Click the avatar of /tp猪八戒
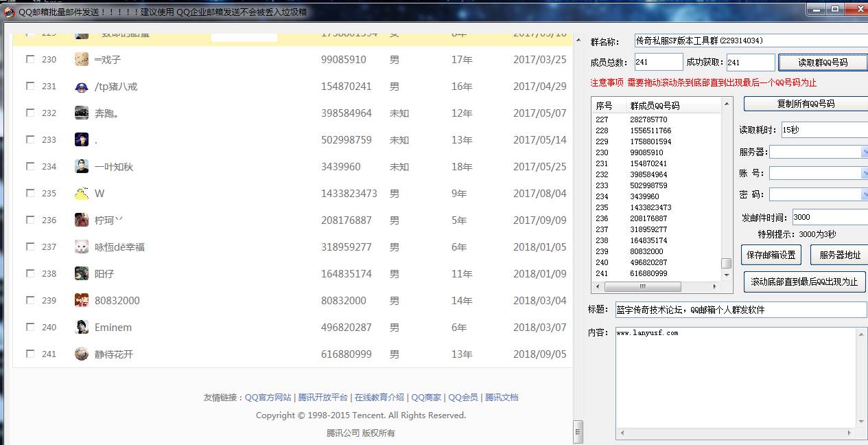This screenshot has height=445, width=868. click(82, 87)
